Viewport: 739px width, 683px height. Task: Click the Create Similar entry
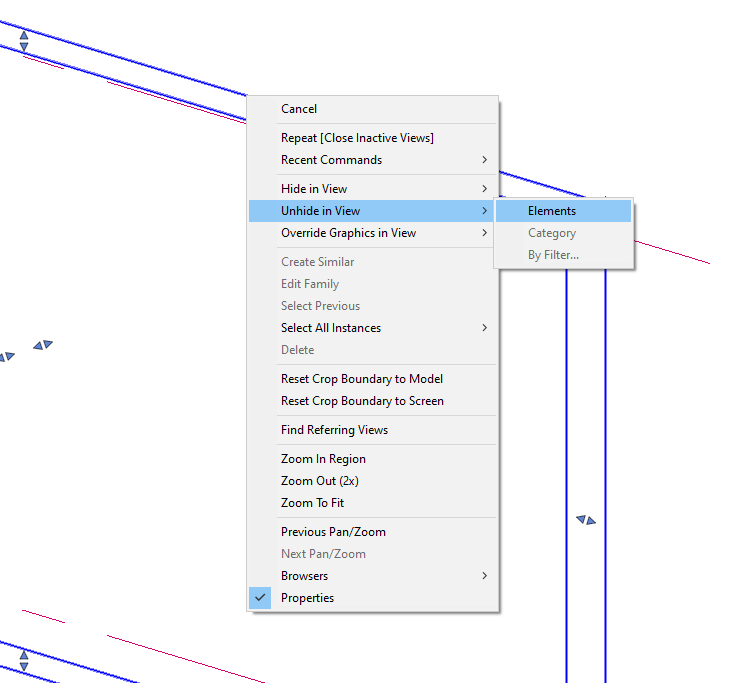(372, 262)
